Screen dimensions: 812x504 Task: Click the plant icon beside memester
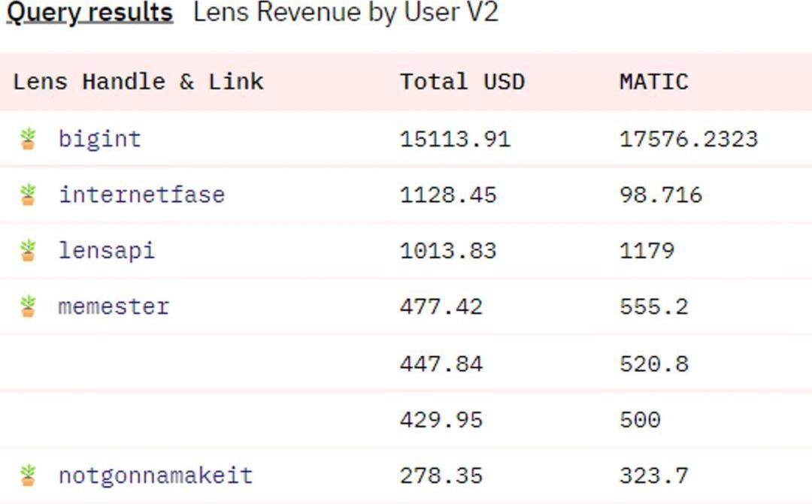[x=28, y=306]
